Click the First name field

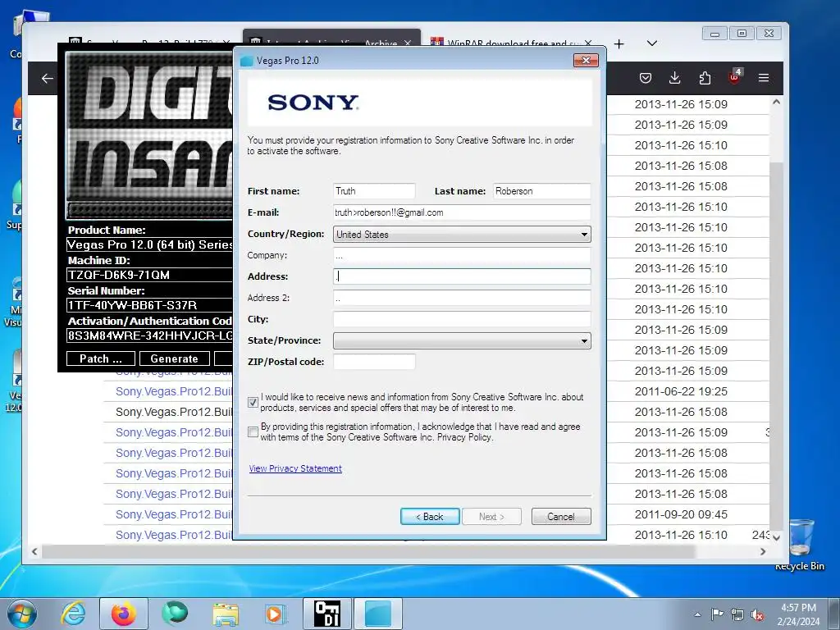374,191
